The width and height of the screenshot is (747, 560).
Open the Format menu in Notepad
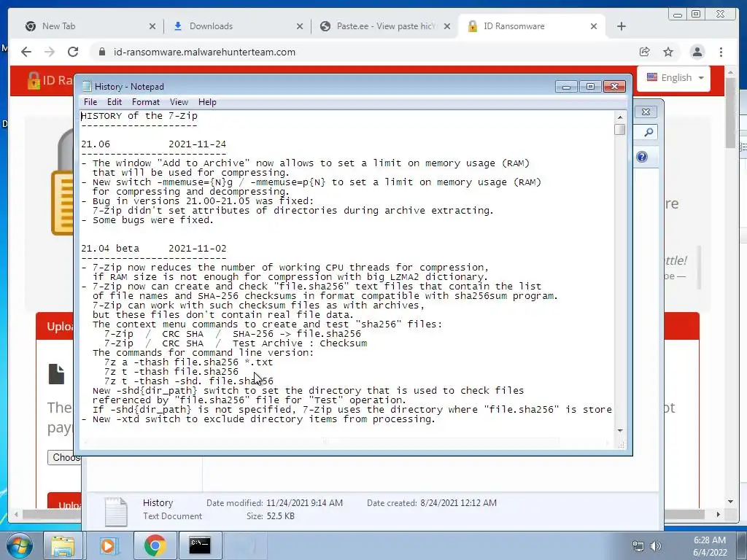[x=146, y=102]
